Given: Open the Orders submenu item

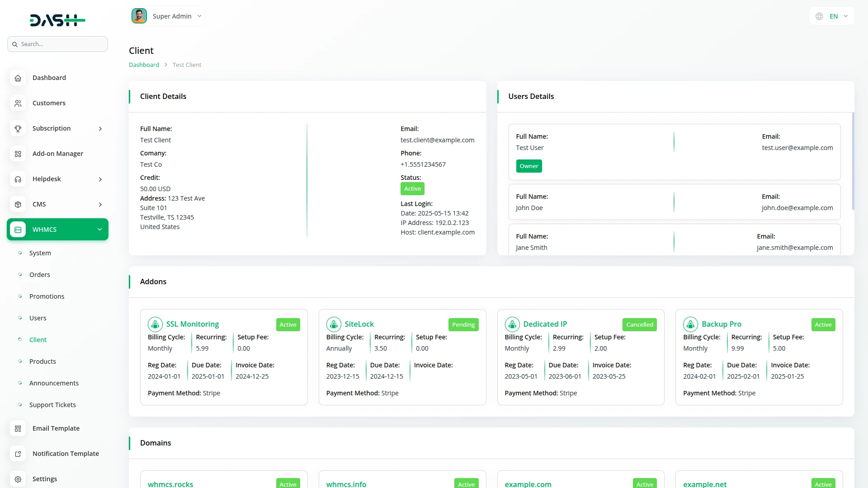Looking at the screenshot, I should [x=40, y=275].
